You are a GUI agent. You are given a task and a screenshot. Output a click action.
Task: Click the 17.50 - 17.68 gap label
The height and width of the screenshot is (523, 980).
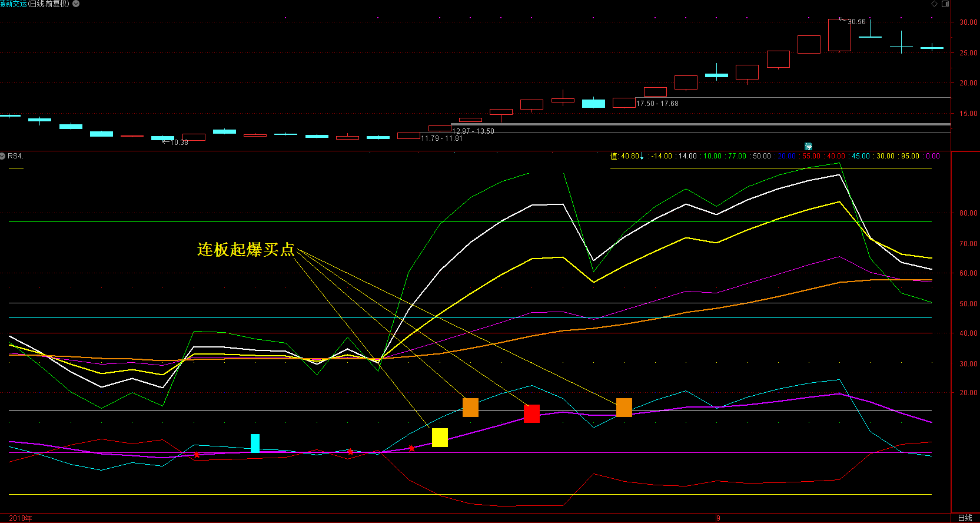pyautogui.click(x=657, y=104)
